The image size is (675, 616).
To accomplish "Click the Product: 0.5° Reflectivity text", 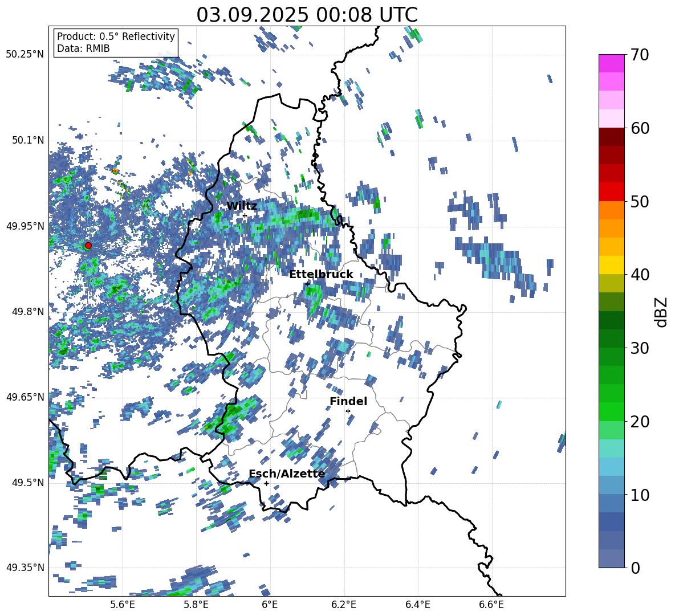I will [x=116, y=36].
